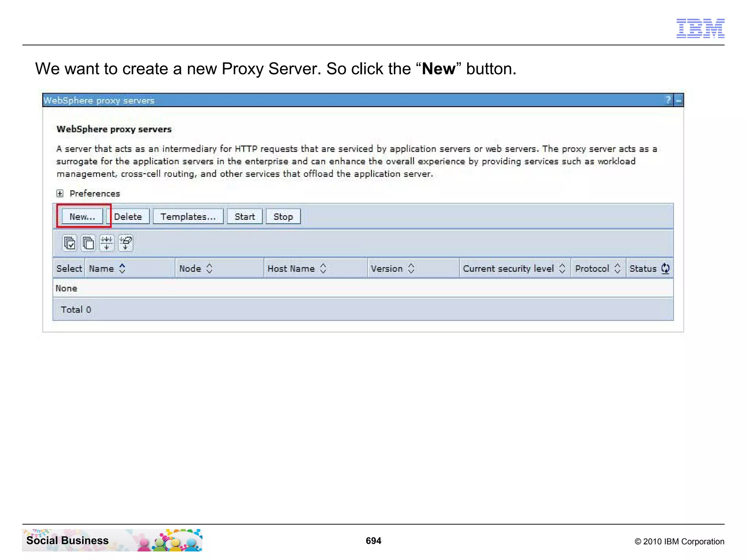The width and height of the screenshot is (747, 560).
Task: Refresh the Status column icon
Action: point(666,268)
